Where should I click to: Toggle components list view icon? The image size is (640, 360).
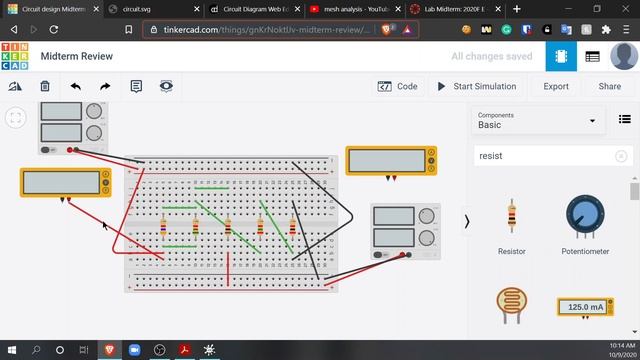pos(624,119)
